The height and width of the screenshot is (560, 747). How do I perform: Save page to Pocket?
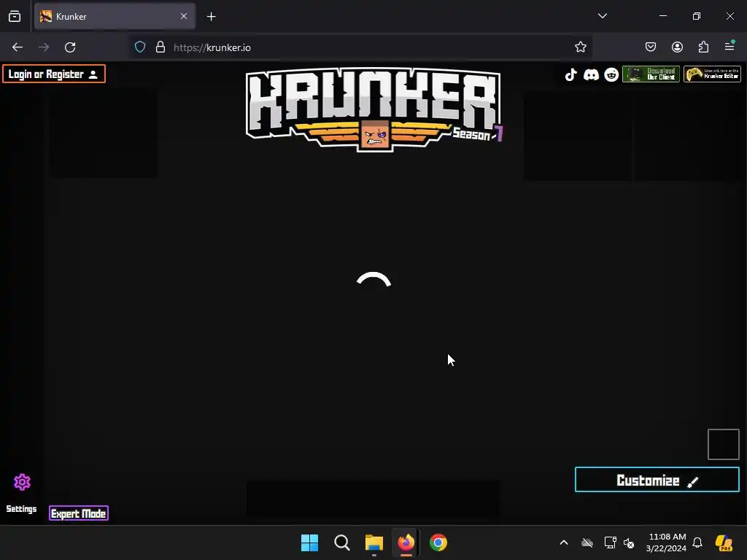(651, 47)
